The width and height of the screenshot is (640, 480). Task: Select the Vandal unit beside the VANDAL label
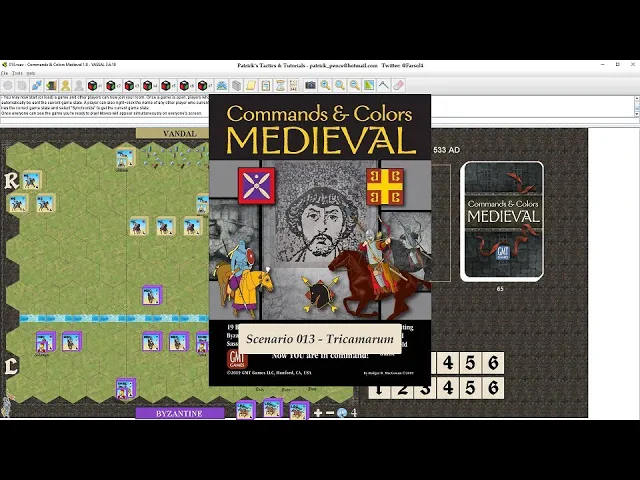[125, 158]
